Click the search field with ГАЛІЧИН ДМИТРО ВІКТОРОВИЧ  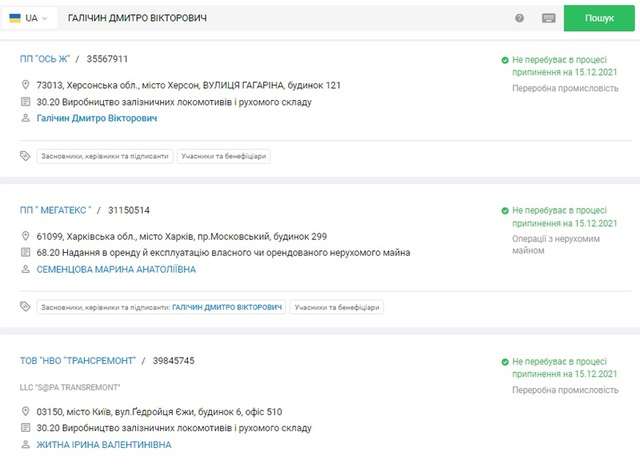pos(280,18)
